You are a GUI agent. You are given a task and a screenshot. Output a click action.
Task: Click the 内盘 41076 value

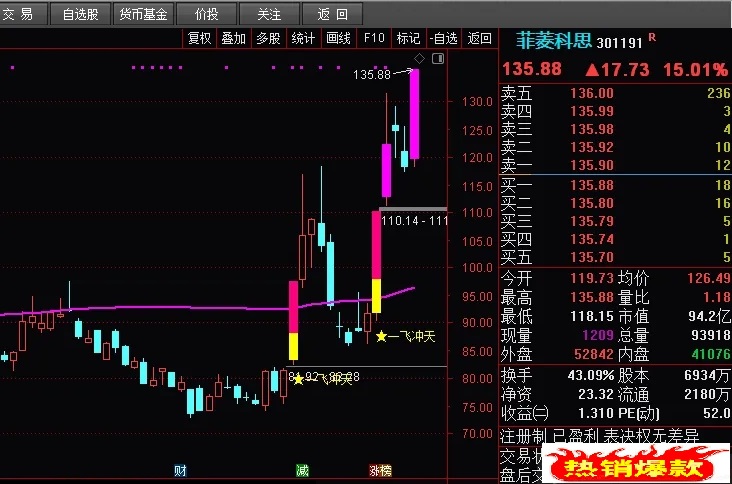(711, 354)
